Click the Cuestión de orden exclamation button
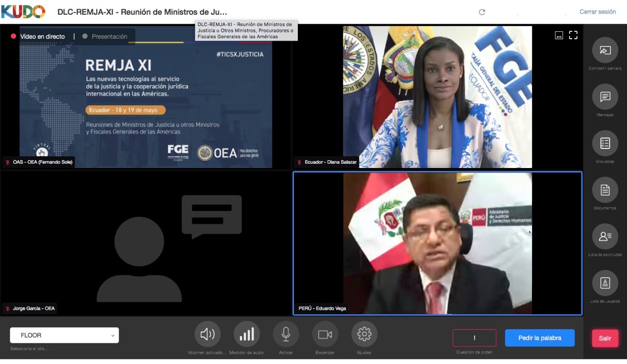The height and width of the screenshot is (364, 627). coord(474,338)
